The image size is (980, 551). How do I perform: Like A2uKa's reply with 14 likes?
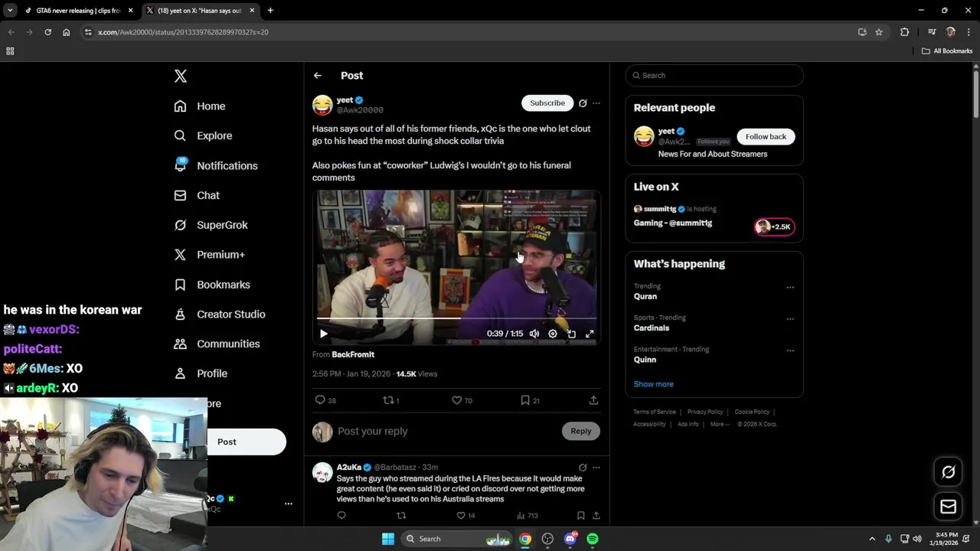465,516
